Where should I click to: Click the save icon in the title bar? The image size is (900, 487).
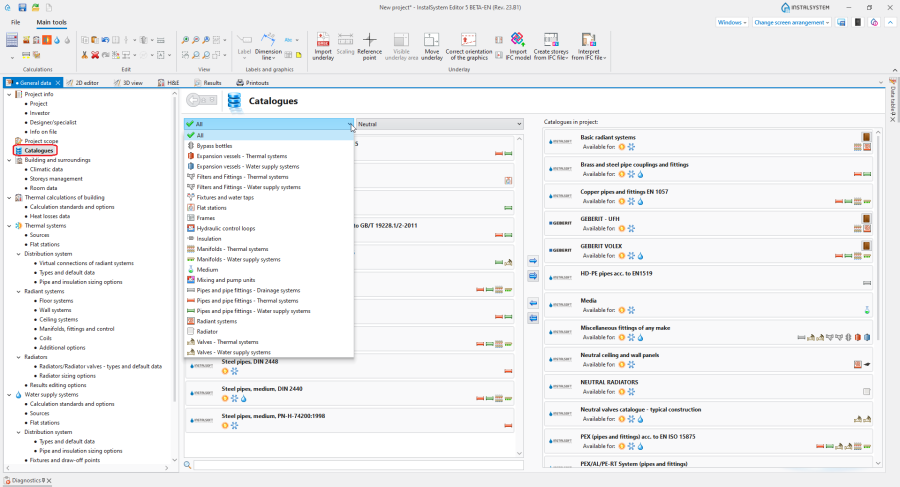[22, 7]
